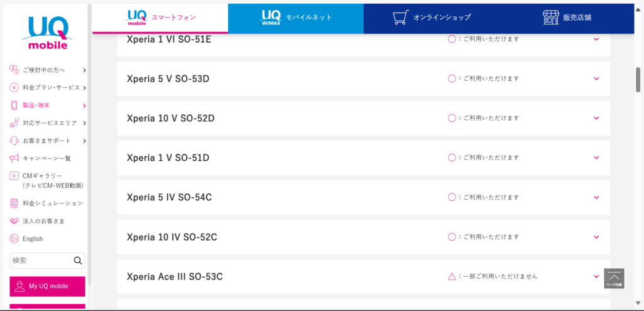Click the UQ mobile logo in sidebar
The image size is (644, 311).
click(x=45, y=33)
